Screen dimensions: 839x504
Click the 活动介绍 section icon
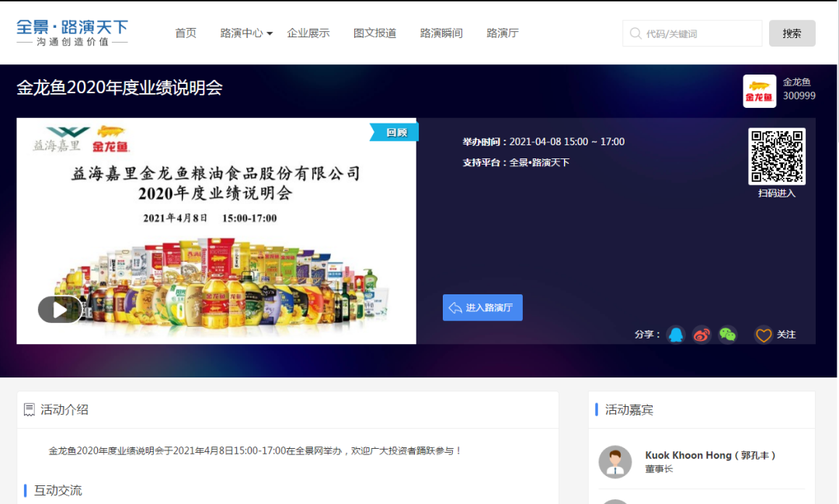(x=30, y=410)
